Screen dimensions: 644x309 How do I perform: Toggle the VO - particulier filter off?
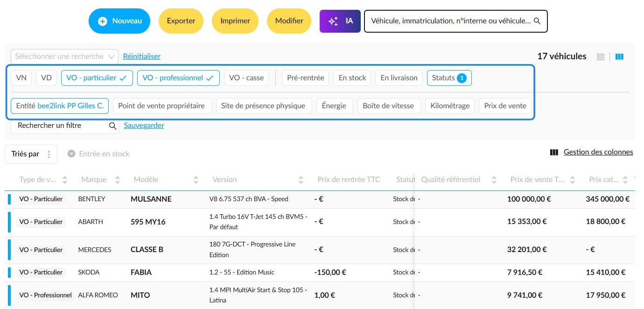click(x=97, y=78)
